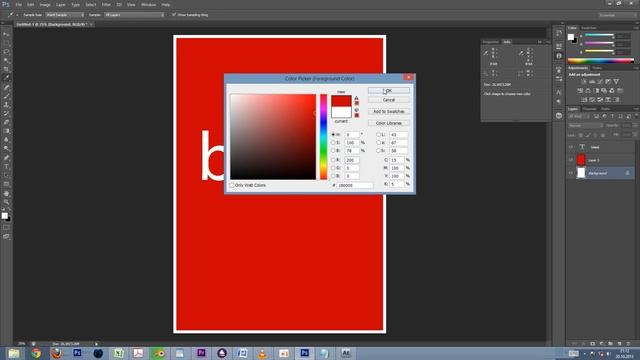Select the History Brush tool
The width and height of the screenshot is (640, 360).
pyautogui.click(x=6, y=113)
